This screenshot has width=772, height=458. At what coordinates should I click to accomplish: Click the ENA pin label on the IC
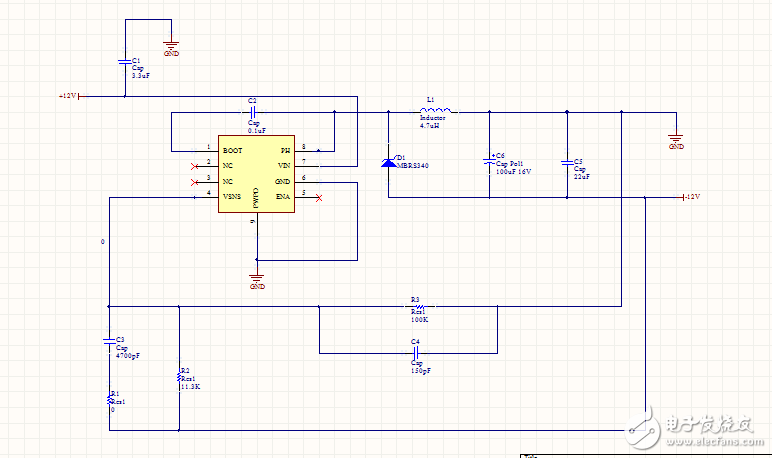[x=283, y=197]
